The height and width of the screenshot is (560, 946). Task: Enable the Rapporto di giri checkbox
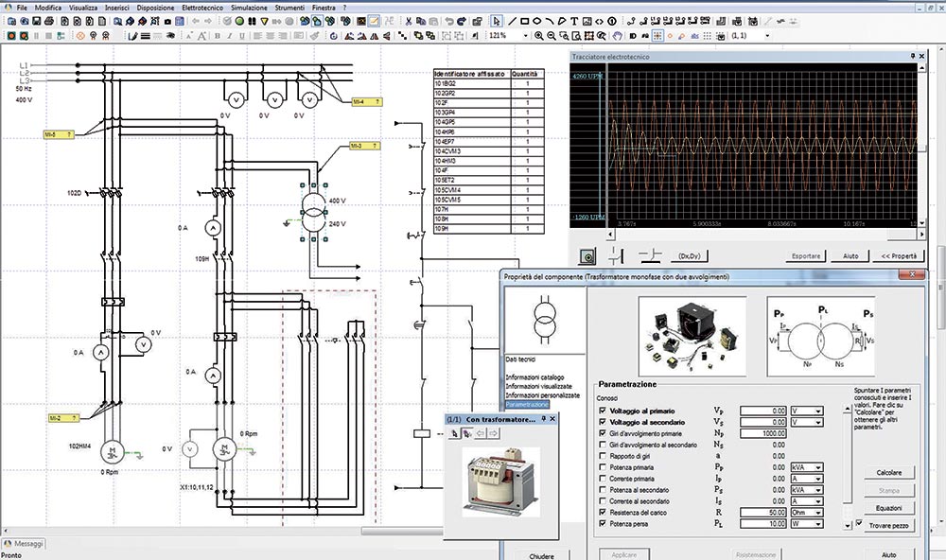click(603, 455)
